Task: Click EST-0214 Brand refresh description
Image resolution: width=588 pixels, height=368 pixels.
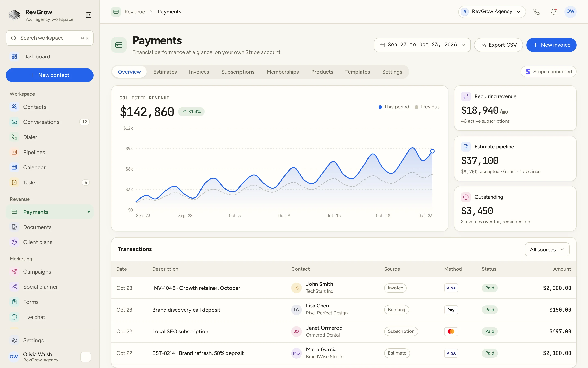Action: click(198, 353)
